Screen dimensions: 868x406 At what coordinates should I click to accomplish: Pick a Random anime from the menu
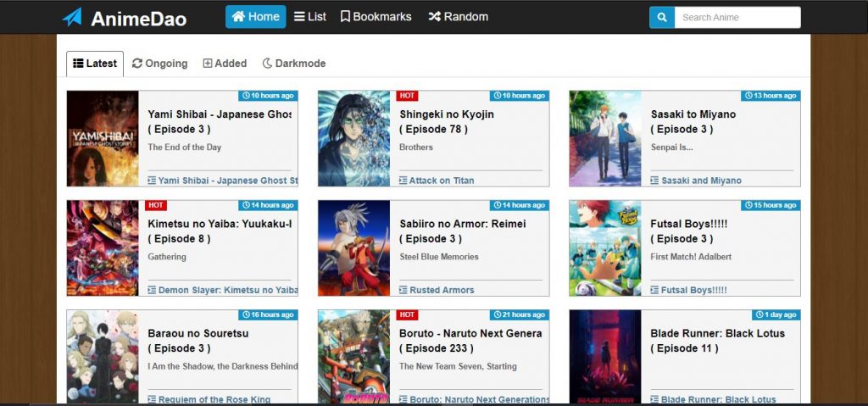[x=459, y=17]
